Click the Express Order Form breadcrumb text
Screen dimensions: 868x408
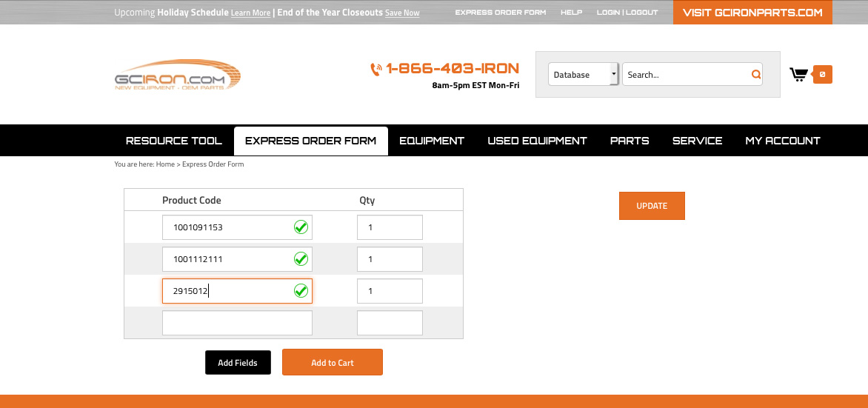point(213,164)
